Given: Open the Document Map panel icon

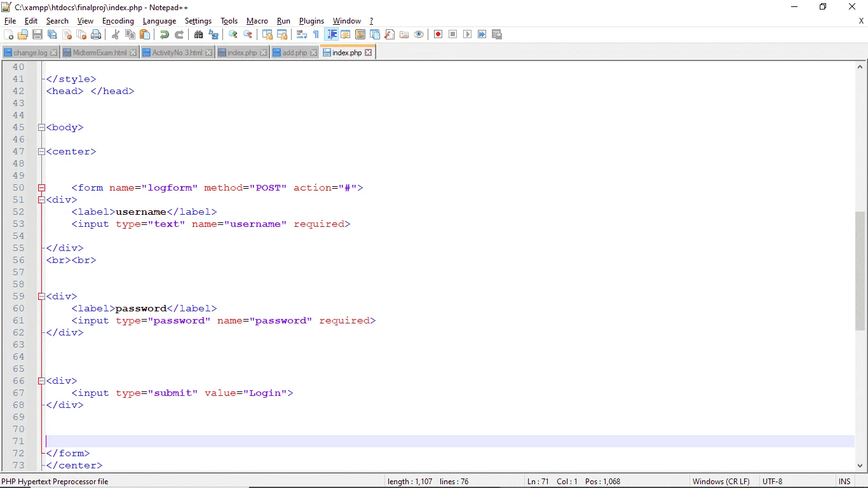Looking at the screenshot, I should point(360,34).
